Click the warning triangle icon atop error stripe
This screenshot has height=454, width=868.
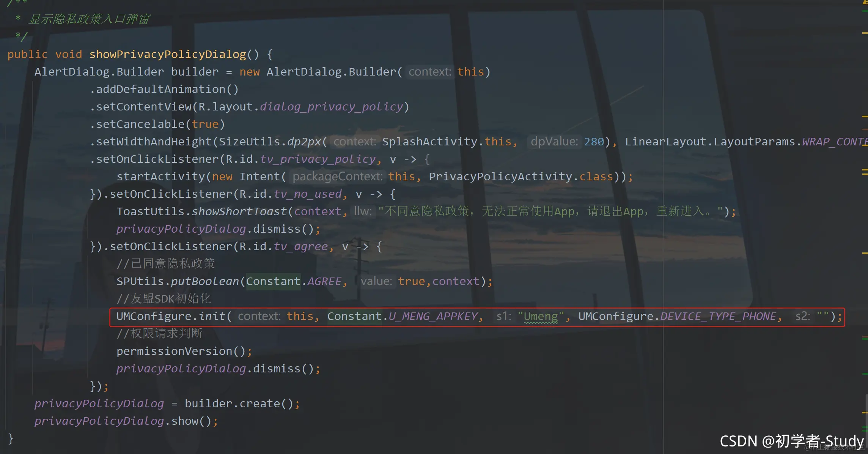(865, 2)
